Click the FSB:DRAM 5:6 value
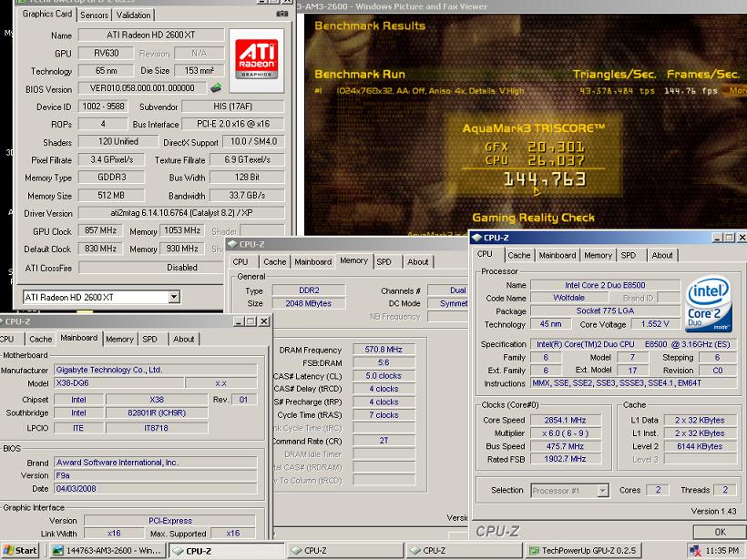The image size is (747, 560). pyautogui.click(x=384, y=362)
